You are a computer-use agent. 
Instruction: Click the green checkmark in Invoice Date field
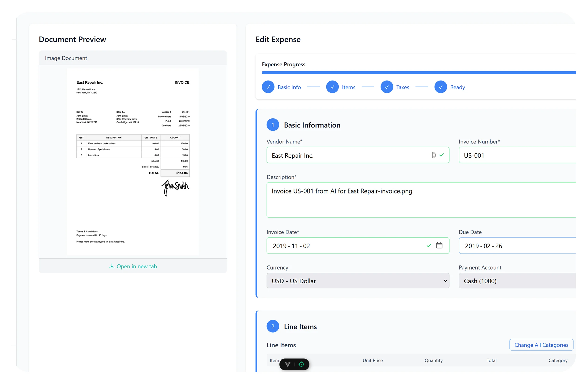(x=429, y=245)
